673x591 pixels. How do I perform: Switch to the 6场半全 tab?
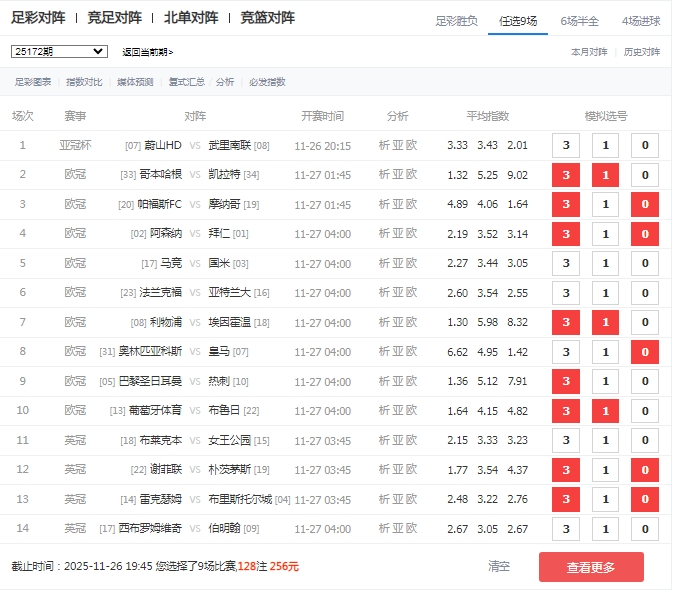(x=579, y=20)
